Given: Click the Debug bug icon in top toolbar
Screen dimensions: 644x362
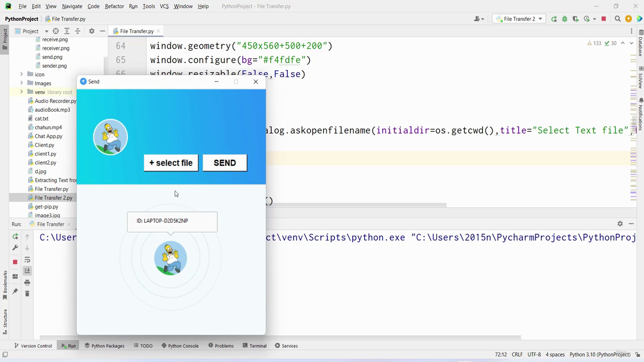Looking at the screenshot, I should (565, 19).
